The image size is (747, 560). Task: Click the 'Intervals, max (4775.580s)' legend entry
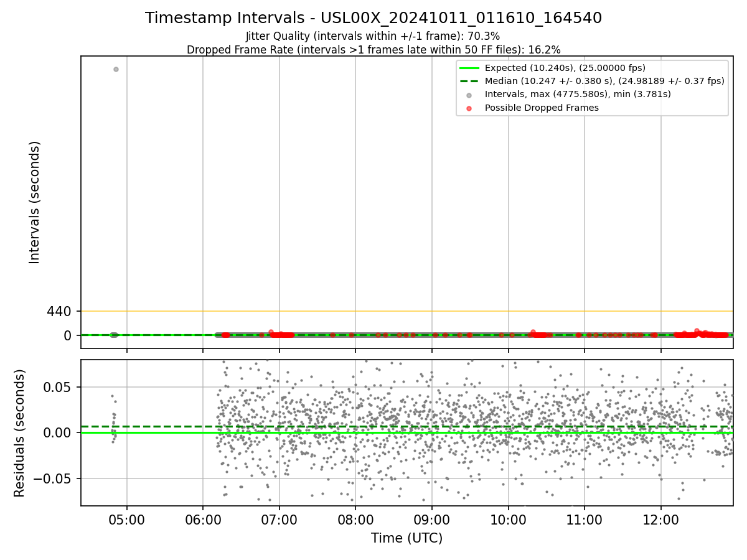click(x=578, y=95)
